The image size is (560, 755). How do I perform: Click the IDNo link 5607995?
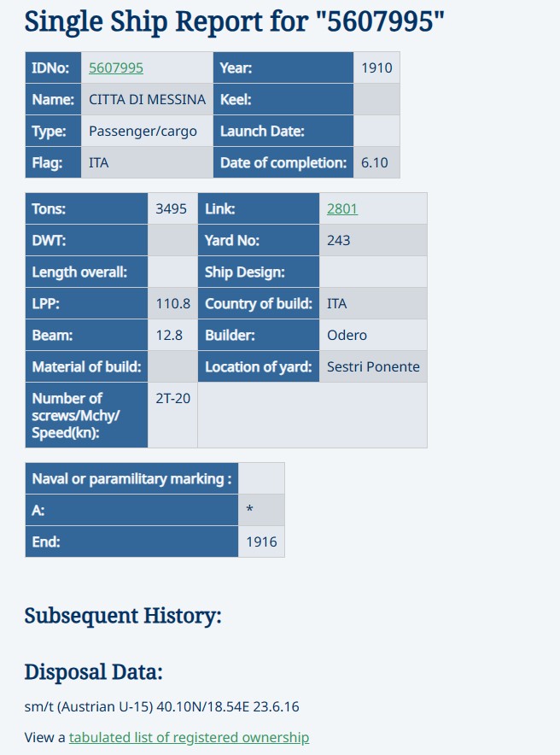coord(116,67)
